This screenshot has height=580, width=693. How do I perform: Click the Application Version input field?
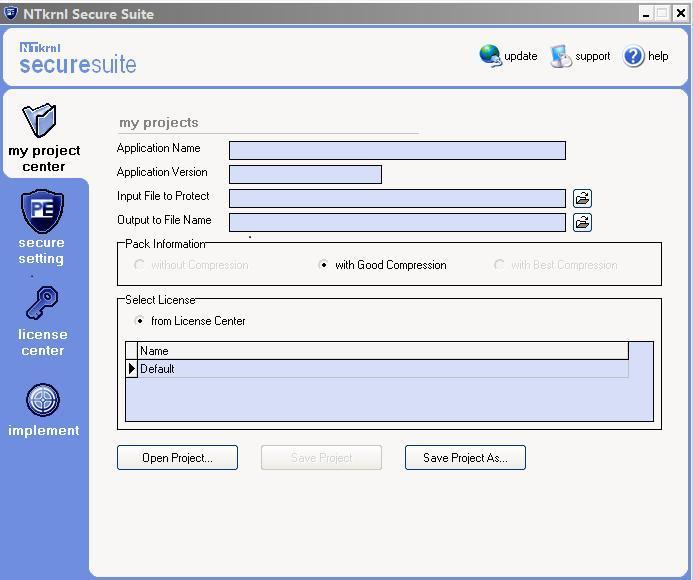click(305, 174)
